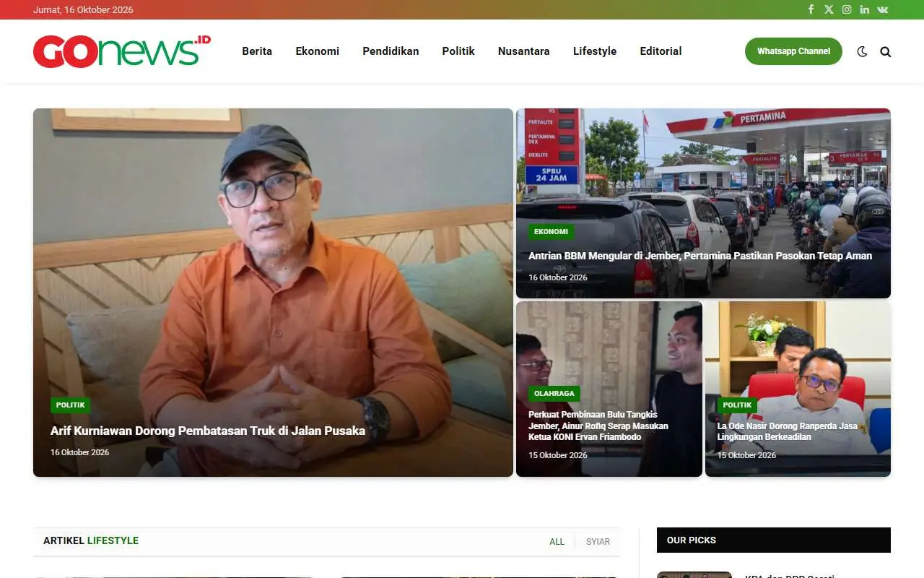Image resolution: width=924 pixels, height=578 pixels.
Task: Open the Berita menu
Action: click(257, 51)
